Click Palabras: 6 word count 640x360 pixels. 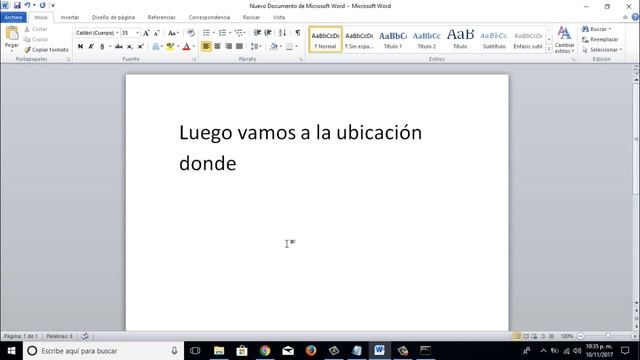(x=60, y=336)
